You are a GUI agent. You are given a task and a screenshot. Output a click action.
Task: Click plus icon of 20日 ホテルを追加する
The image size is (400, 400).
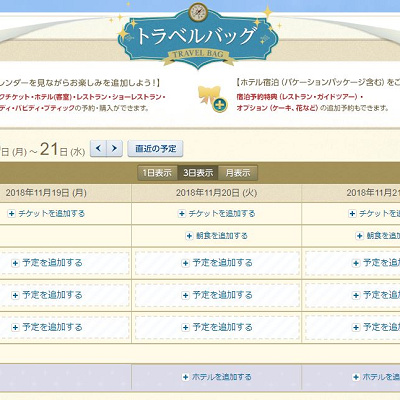click(185, 377)
